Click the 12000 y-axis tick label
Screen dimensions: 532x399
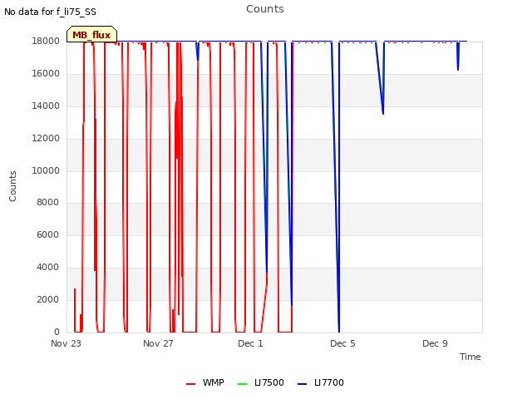point(46,139)
